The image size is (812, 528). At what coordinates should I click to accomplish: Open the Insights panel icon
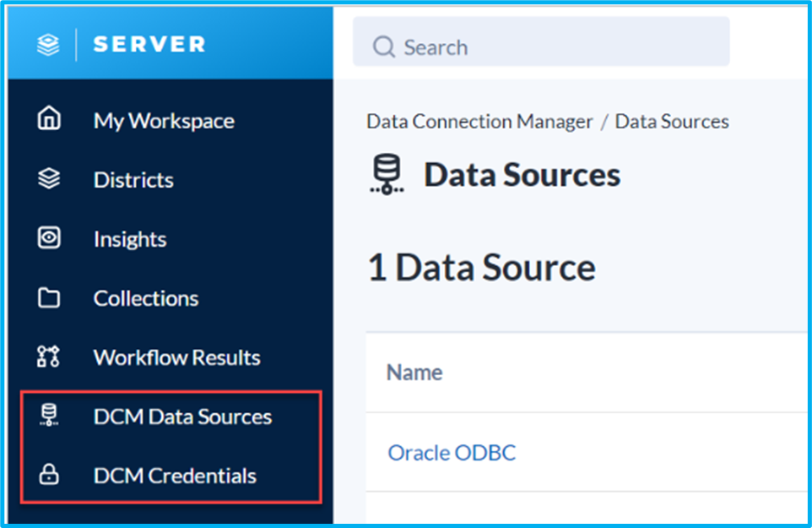pos(49,238)
